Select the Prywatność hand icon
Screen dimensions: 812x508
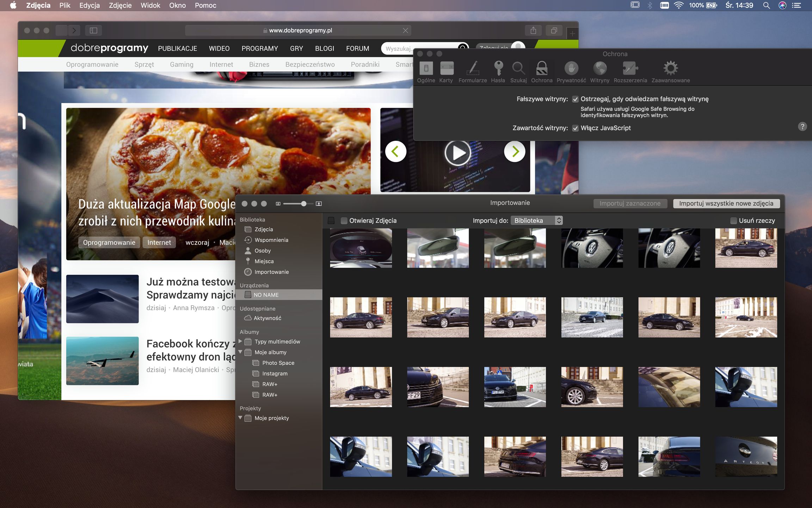click(571, 68)
